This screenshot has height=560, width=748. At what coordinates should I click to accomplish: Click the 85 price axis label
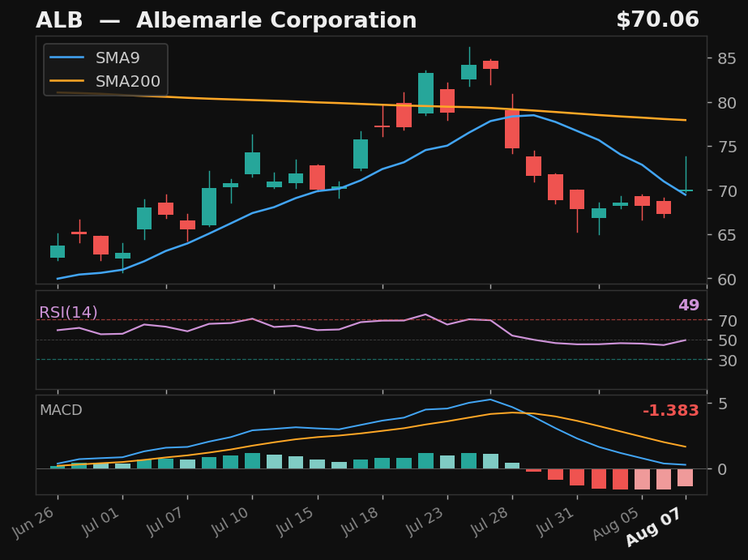pyautogui.click(x=727, y=58)
